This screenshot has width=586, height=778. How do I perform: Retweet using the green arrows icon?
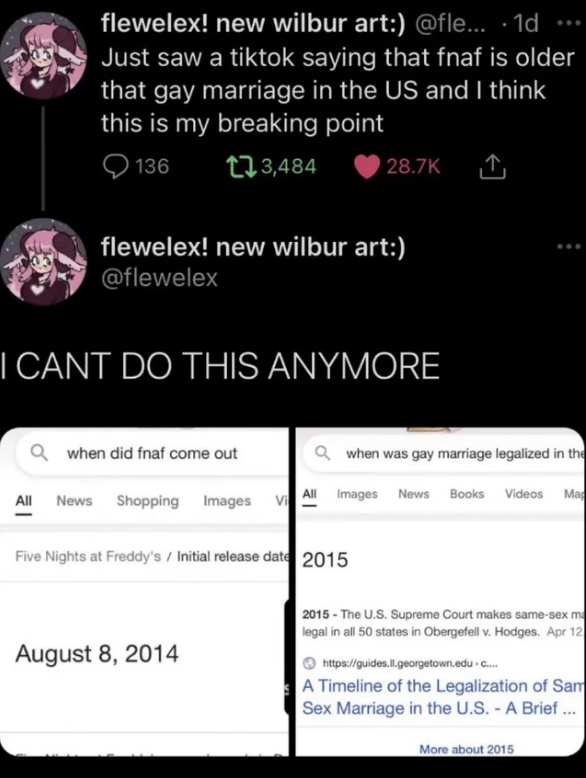[241, 166]
